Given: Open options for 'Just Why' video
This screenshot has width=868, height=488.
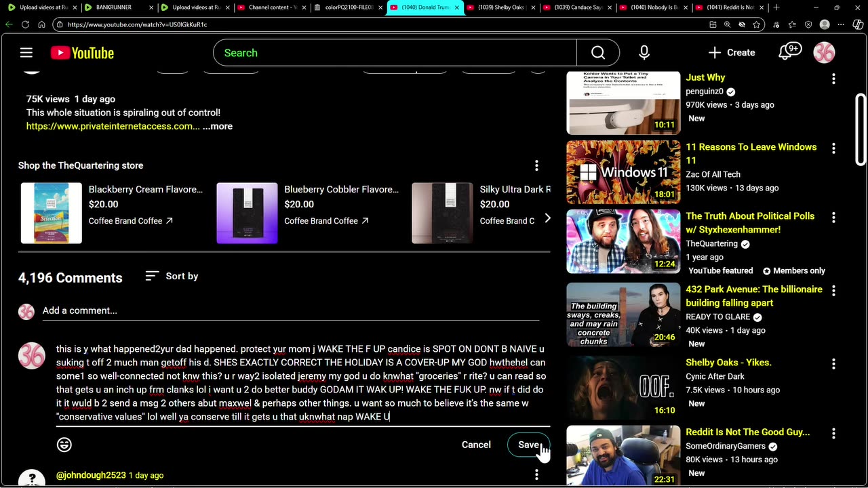Looking at the screenshot, I should (x=833, y=79).
